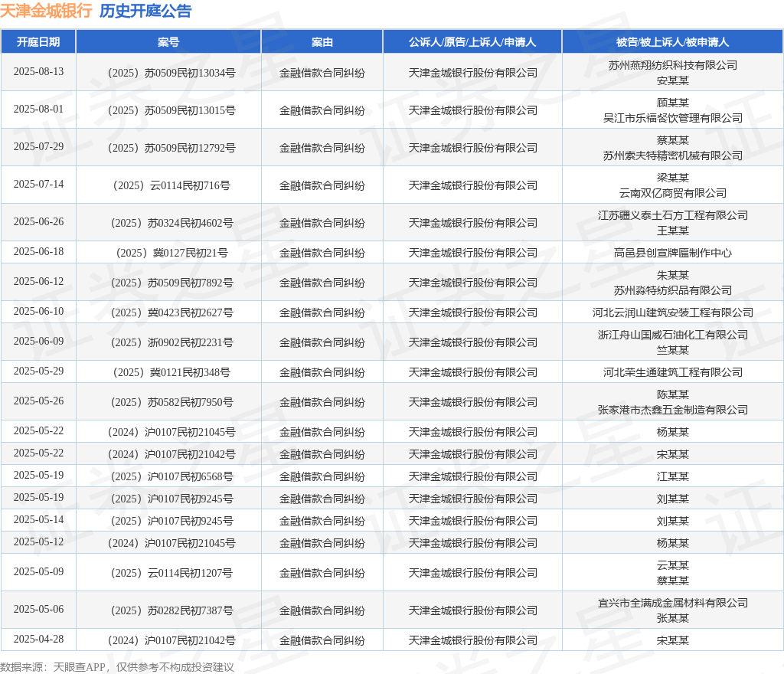The width and height of the screenshot is (784, 674).
Task: Click date cell 2025-05-14
Action: [x=38, y=520]
